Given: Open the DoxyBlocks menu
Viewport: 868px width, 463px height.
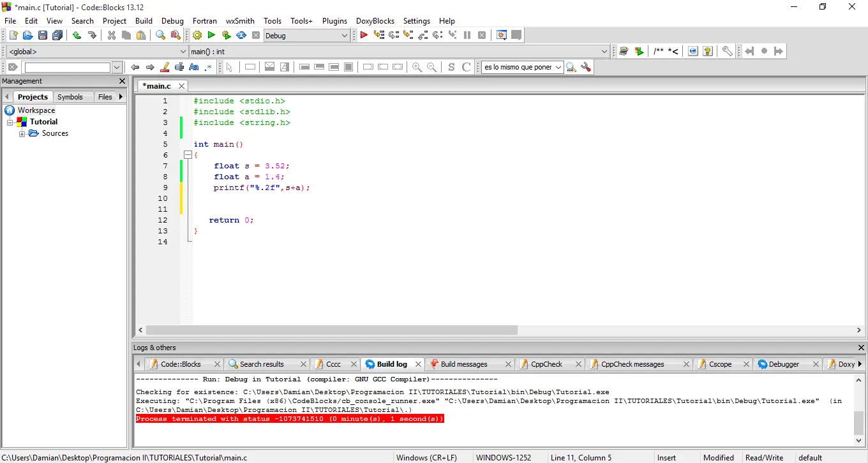Looking at the screenshot, I should click(x=375, y=21).
